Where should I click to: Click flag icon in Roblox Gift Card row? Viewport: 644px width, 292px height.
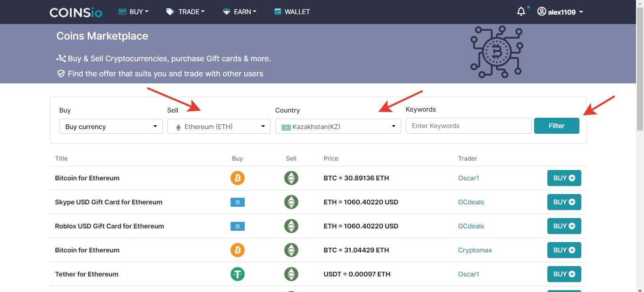(x=238, y=226)
